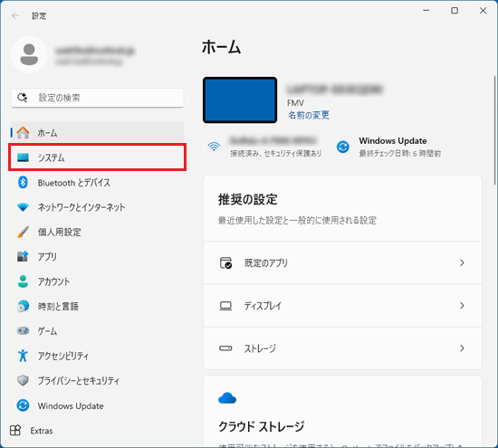The width and height of the screenshot is (498, 448).
Task: Click the System monitor icon
Action: (23, 157)
